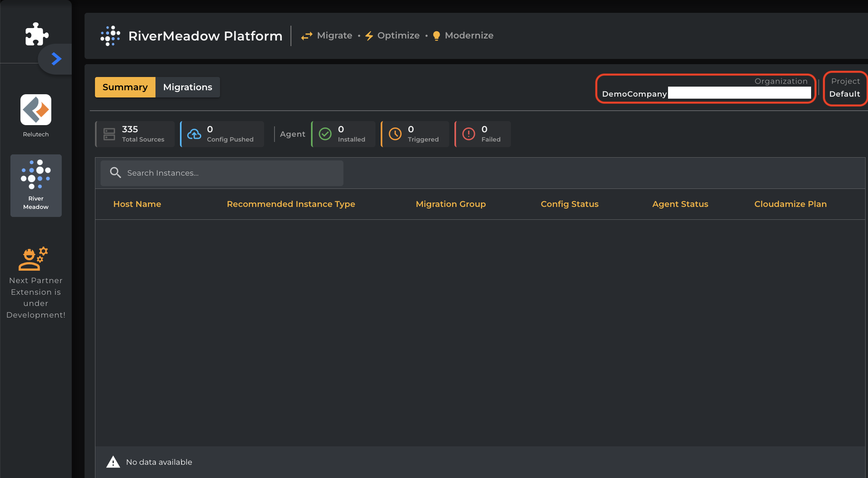The width and height of the screenshot is (868, 478).
Task: Expand sidebar with blue chevron arrow
Action: pos(57,59)
